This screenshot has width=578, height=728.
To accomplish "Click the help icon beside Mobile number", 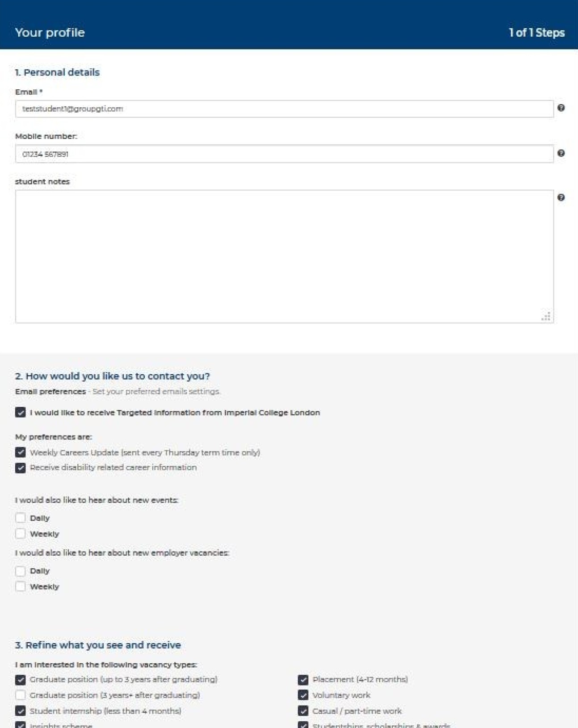I will (x=561, y=153).
